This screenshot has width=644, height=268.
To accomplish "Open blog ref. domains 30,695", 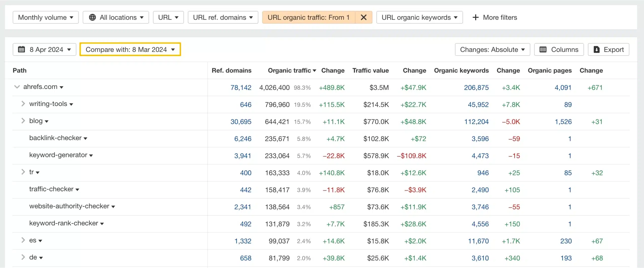I will (x=241, y=122).
